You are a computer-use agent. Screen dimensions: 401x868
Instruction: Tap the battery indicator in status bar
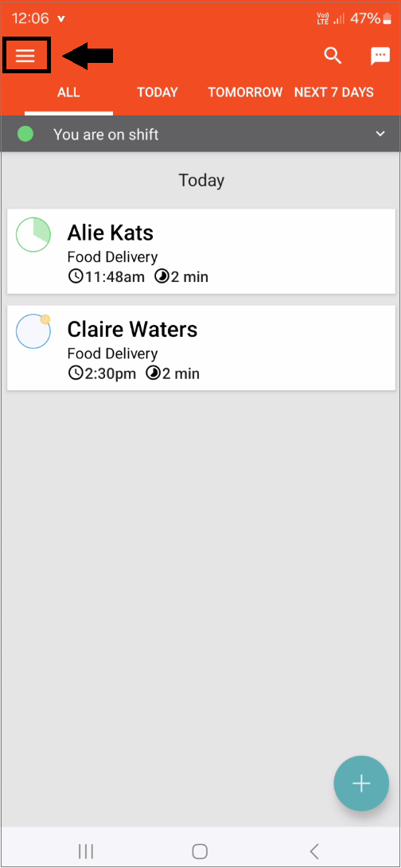pyautogui.click(x=387, y=19)
